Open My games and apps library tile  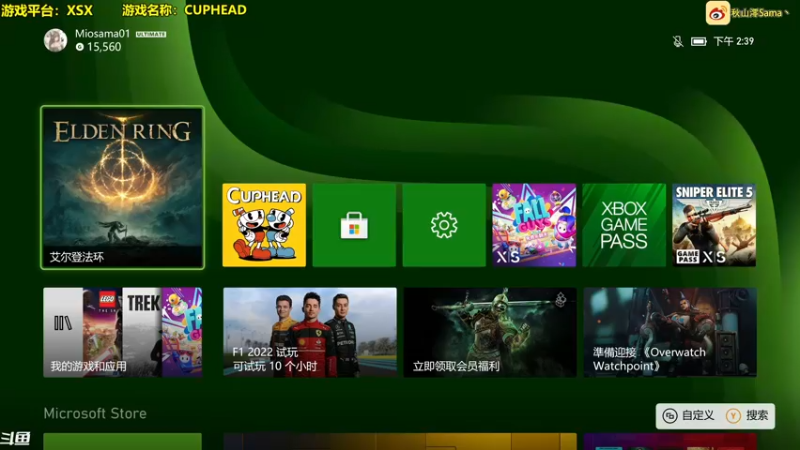122,333
